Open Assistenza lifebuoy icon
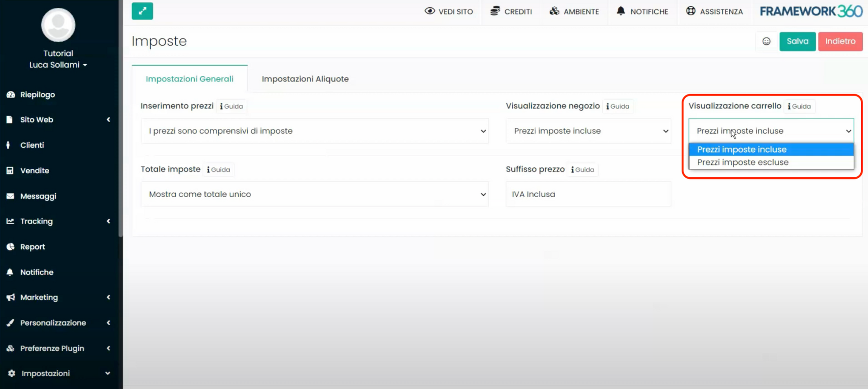 tap(690, 11)
